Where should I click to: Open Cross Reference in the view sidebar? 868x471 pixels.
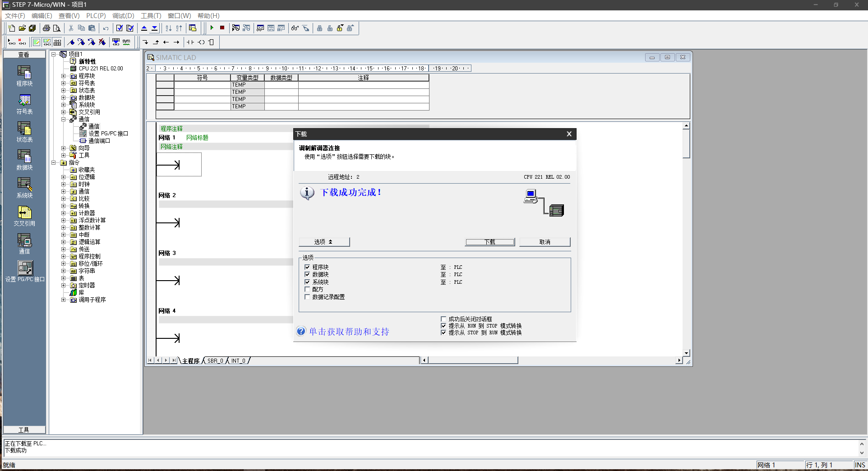(x=24, y=216)
